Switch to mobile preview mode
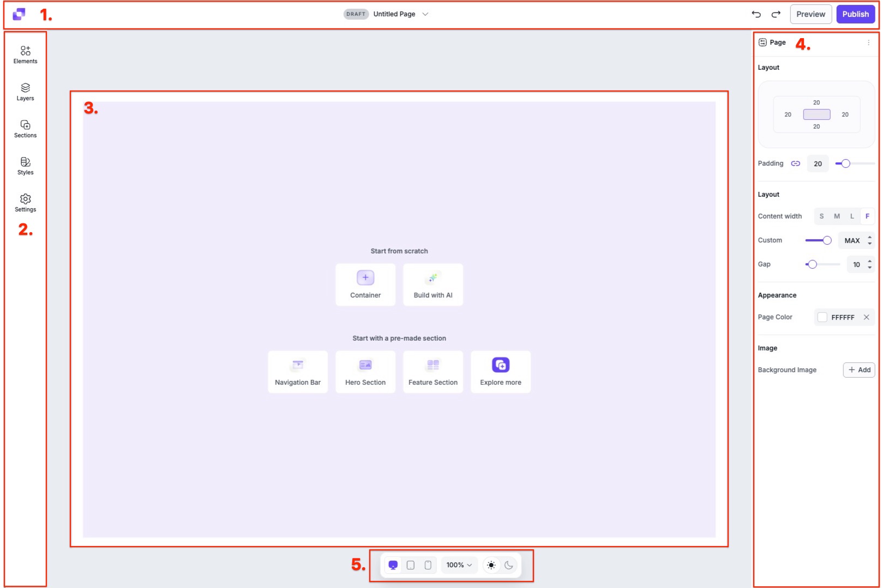Image resolution: width=883 pixels, height=588 pixels. pyautogui.click(x=428, y=565)
